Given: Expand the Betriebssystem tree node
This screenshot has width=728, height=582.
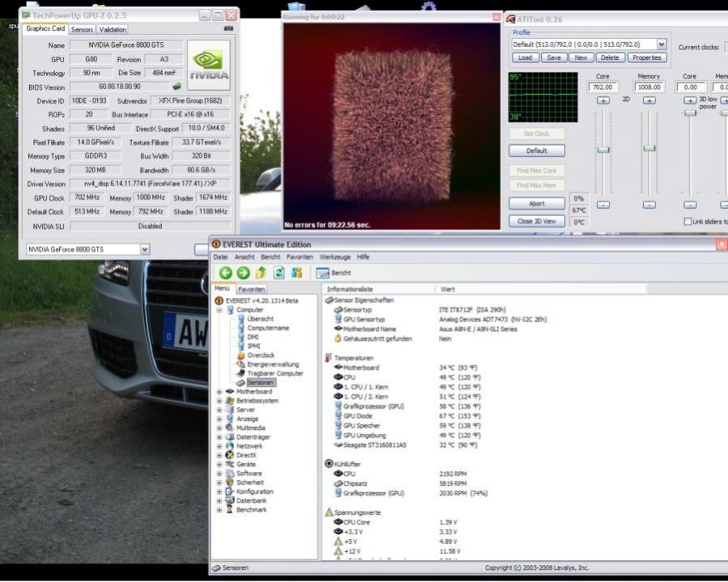Looking at the screenshot, I should coord(219,401).
